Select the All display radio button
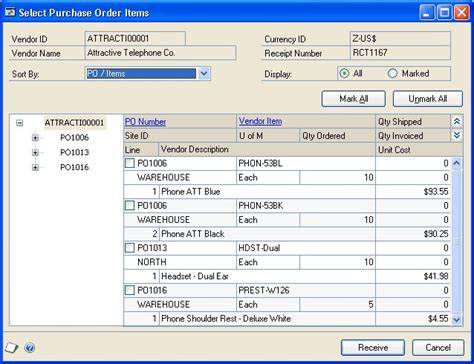Viewport: 474px width, 364px height. [344, 73]
